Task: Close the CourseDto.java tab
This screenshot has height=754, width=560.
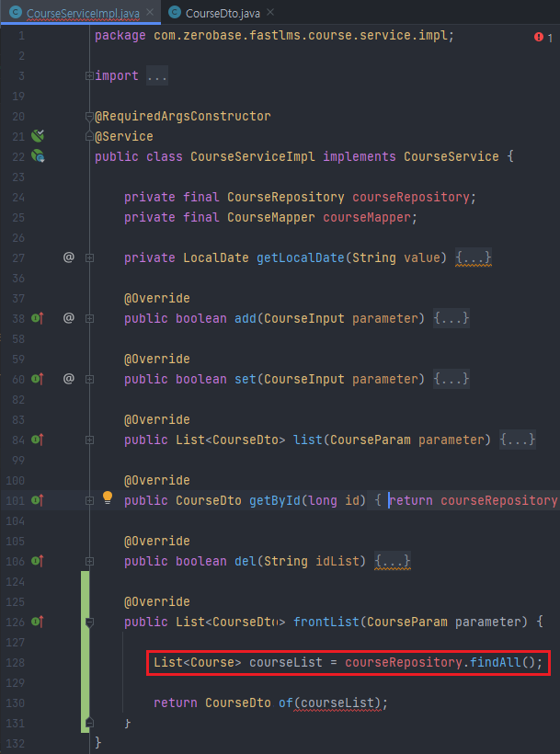Action: point(270,12)
